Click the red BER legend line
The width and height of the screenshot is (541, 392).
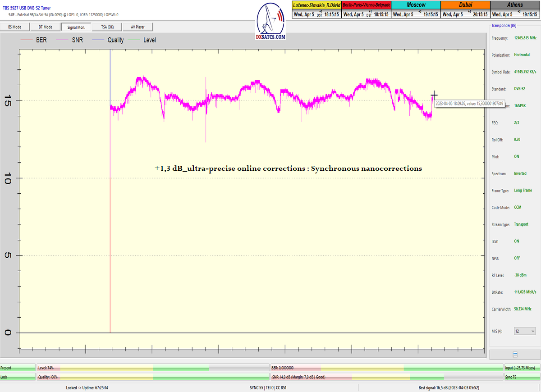pos(28,40)
